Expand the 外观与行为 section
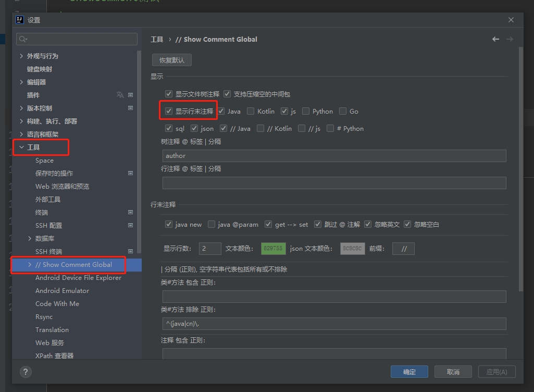The width and height of the screenshot is (534, 392). click(x=21, y=56)
